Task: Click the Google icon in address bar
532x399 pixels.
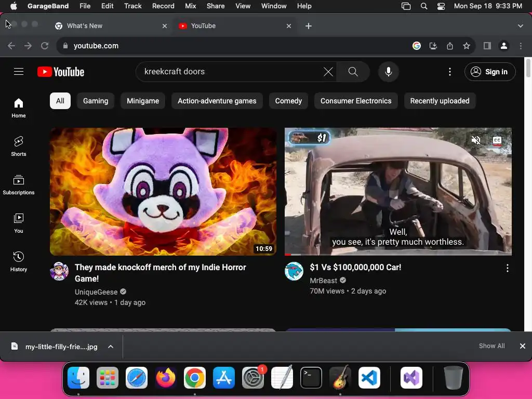Action: [417, 46]
